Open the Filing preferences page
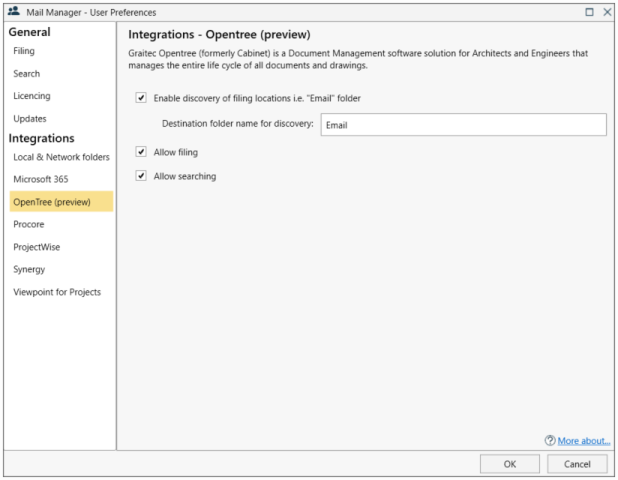Screen dimensions: 618x480 tap(24, 51)
